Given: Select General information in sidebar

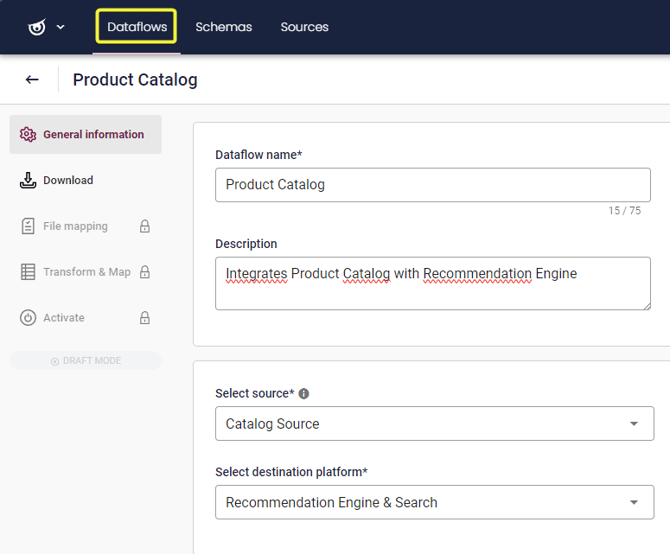Looking at the screenshot, I should pyautogui.click(x=85, y=134).
